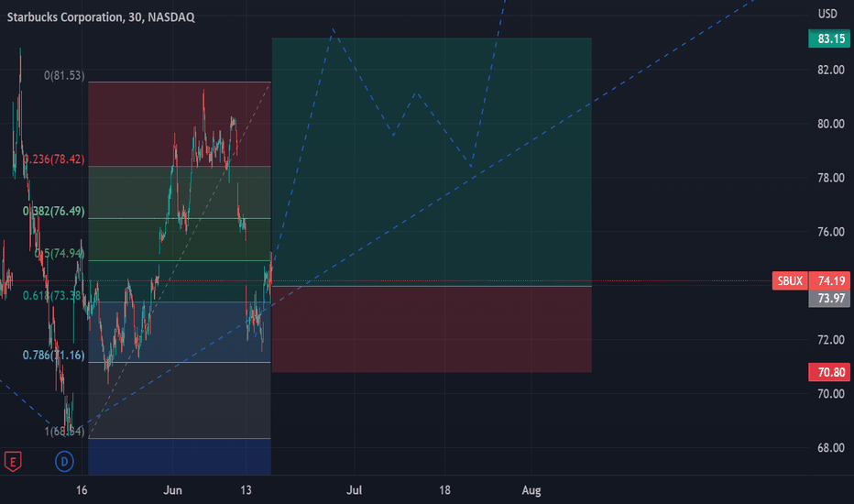The width and height of the screenshot is (854, 504).
Task: Click the 68.00 price axis label
Action: (830, 447)
